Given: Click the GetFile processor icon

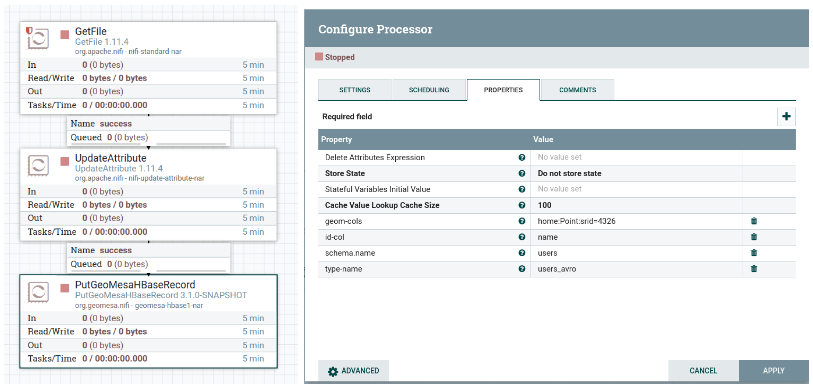Looking at the screenshot, I should pyautogui.click(x=37, y=38).
